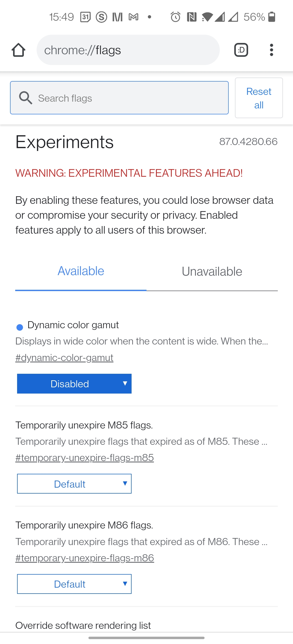This screenshot has height=644, width=293.
Task: Open the #temporary-unexpire-flags-m85 link
Action: pos(85,458)
